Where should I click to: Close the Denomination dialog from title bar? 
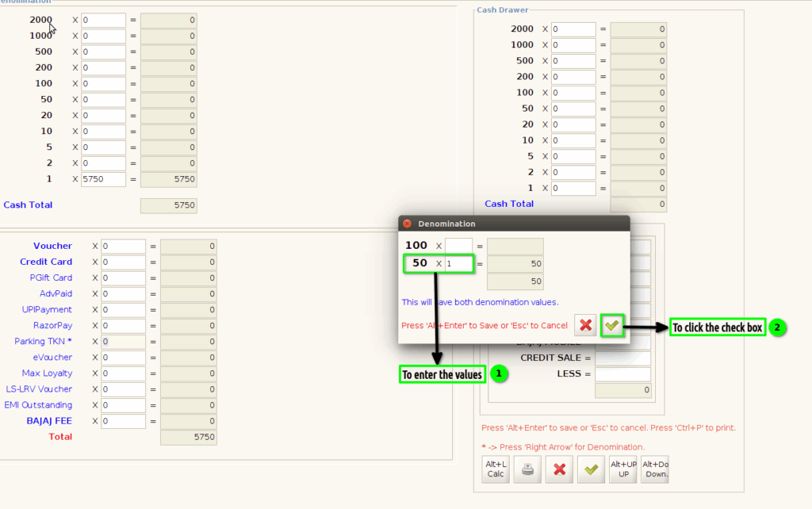point(407,224)
